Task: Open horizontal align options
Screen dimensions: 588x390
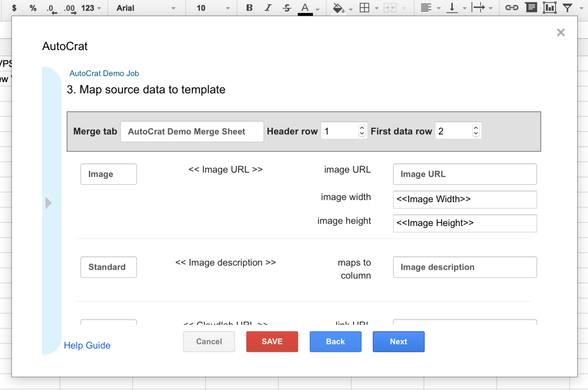Action: 426,8
